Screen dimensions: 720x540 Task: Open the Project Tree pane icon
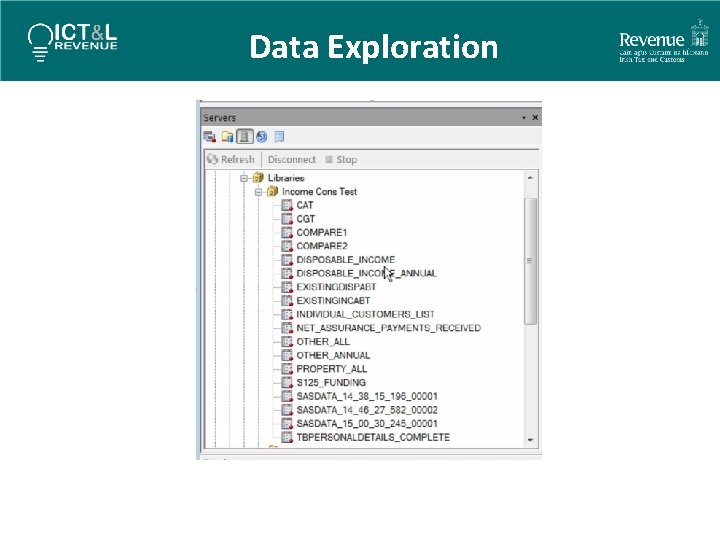pyautogui.click(x=210, y=136)
